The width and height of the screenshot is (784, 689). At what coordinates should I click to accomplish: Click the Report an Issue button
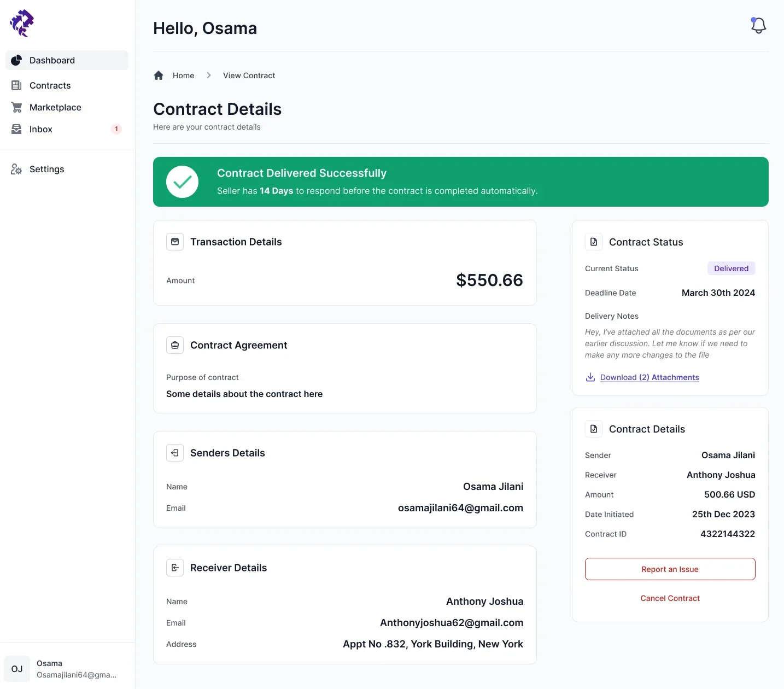click(x=670, y=569)
